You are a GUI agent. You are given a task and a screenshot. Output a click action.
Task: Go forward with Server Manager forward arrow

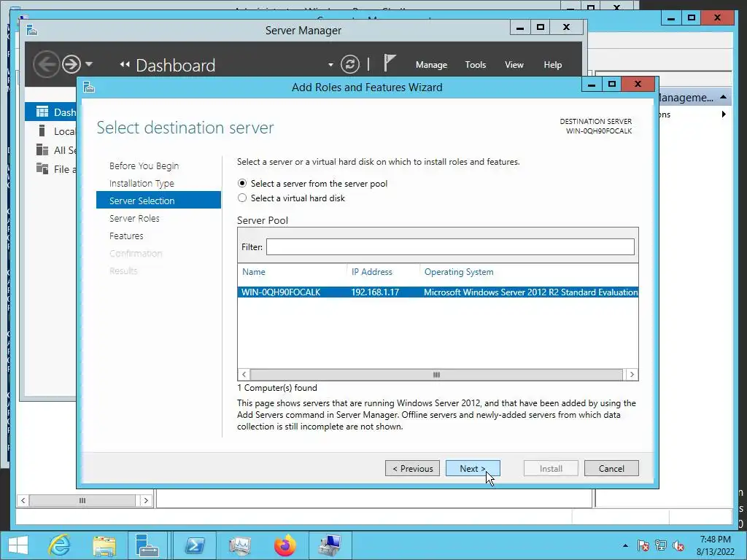click(x=71, y=64)
